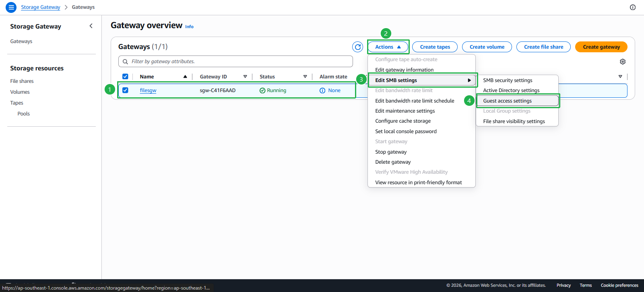Sort by Name column arrow

(x=185, y=76)
